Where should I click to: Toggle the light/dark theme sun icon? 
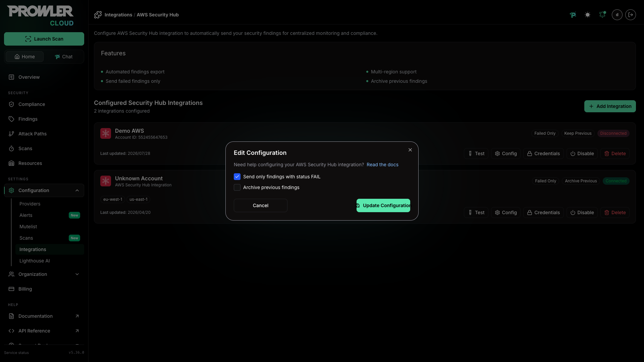coord(588,15)
